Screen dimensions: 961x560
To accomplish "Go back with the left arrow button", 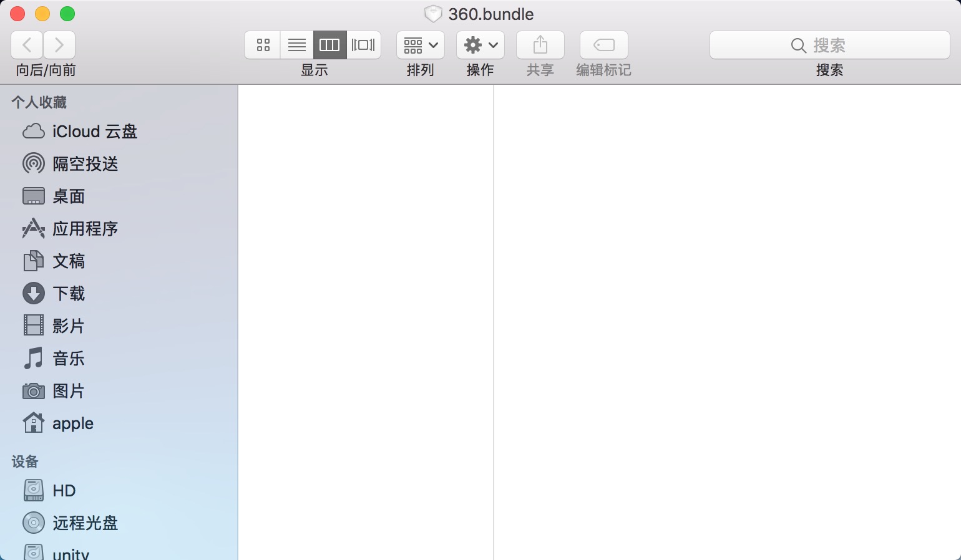I will click(27, 45).
